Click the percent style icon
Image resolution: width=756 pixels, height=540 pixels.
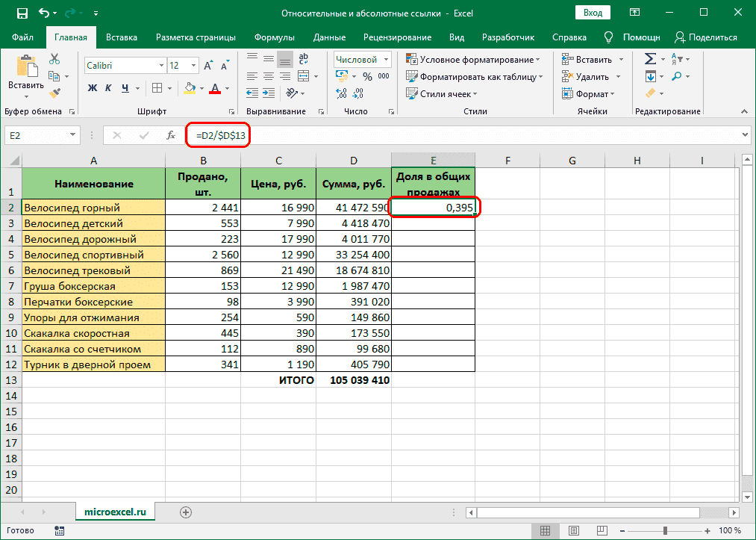[x=367, y=76]
